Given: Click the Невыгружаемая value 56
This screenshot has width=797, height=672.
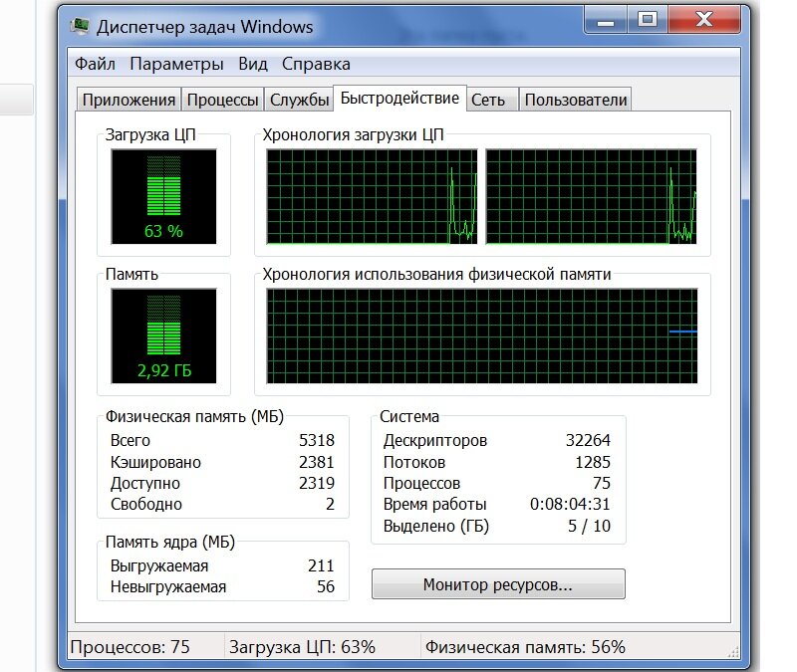Looking at the screenshot, I should [x=326, y=586].
